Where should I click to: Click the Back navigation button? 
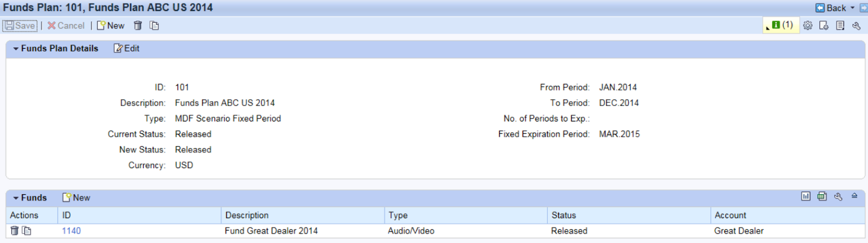pyautogui.click(x=831, y=8)
